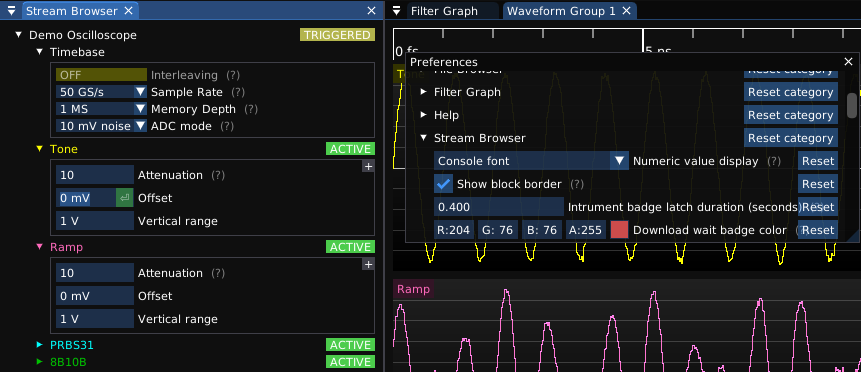Show help for Show block border (?)
The image size is (861, 372).
(577, 184)
